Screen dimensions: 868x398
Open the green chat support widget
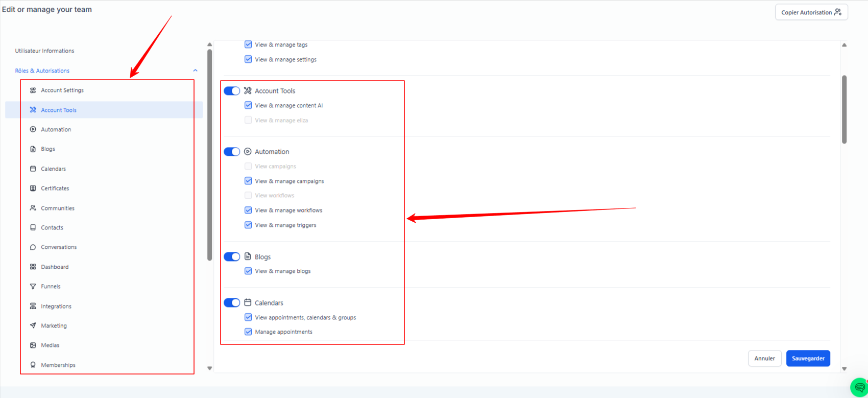tap(859, 388)
